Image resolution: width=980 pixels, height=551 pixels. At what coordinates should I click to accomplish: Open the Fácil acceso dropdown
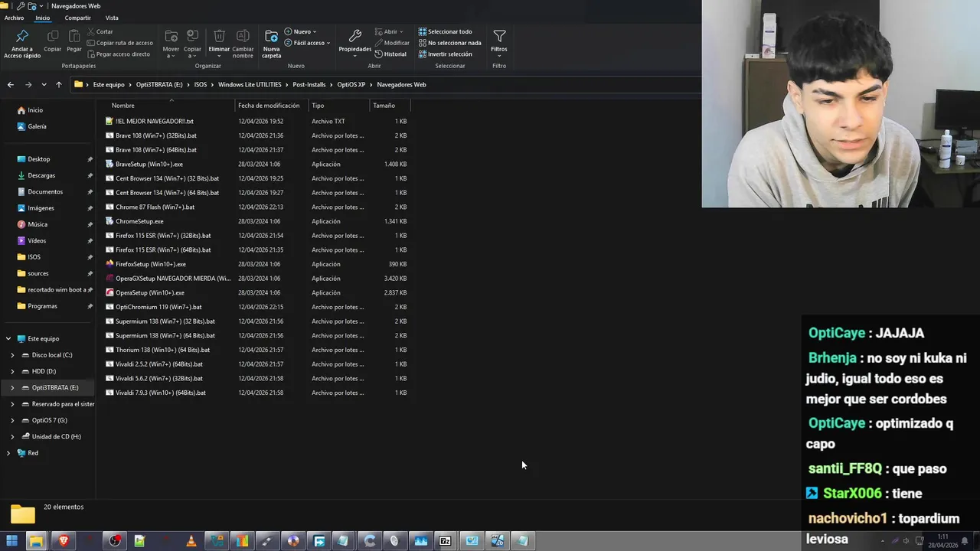307,43
